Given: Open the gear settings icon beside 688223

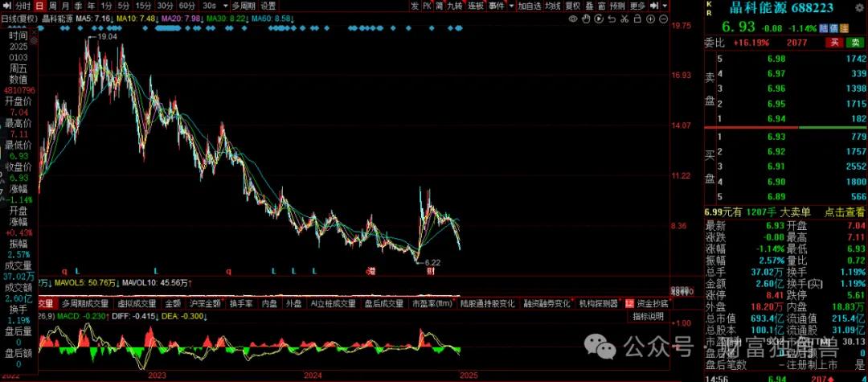Looking at the screenshot, I should (x=858, y=8).
